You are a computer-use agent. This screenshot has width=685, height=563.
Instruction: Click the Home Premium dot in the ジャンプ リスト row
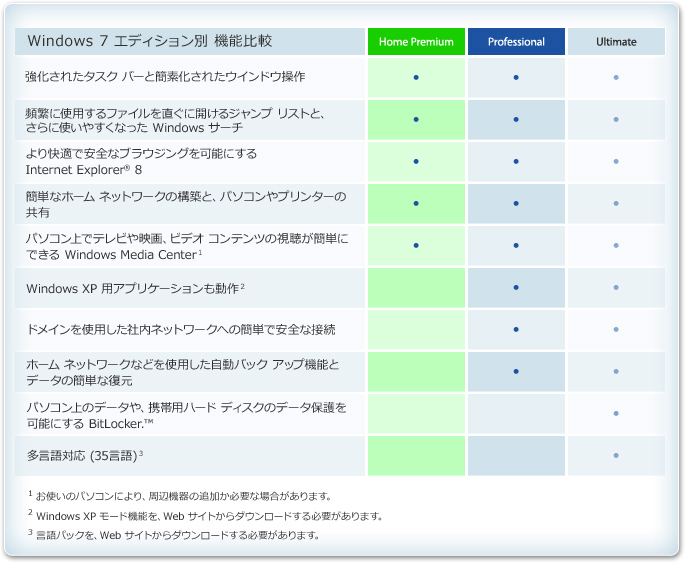point(416,119)
